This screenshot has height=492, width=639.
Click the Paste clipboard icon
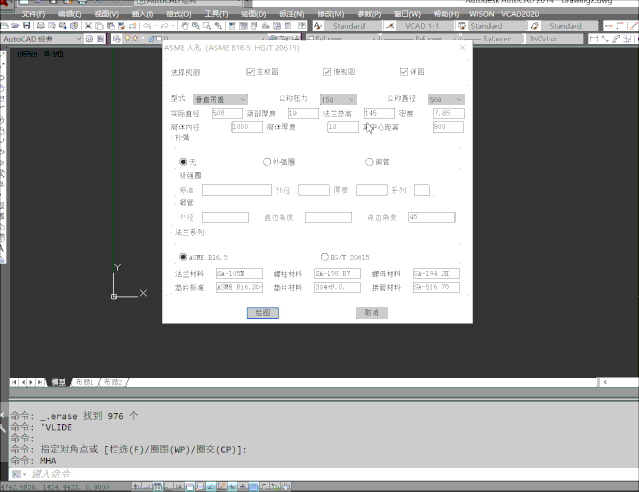110,26
